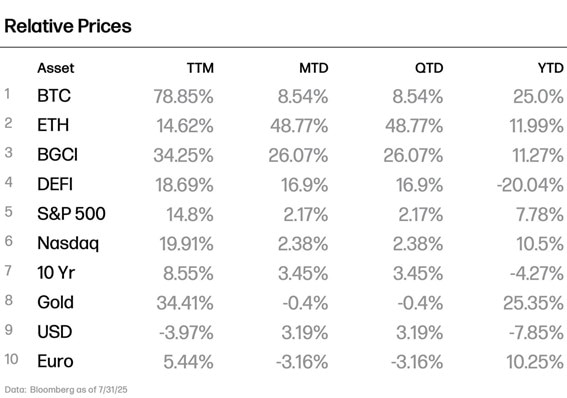Click BTC's 78.85% TTM value
The image size is (567, 398).
click(x=183, y=97)
